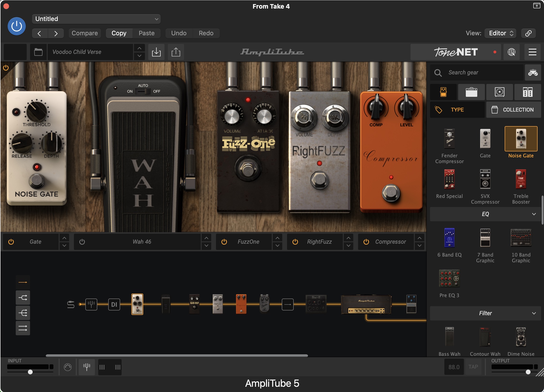
Task: Select the wah pedal in signal chain
Action: pos(166,304)
